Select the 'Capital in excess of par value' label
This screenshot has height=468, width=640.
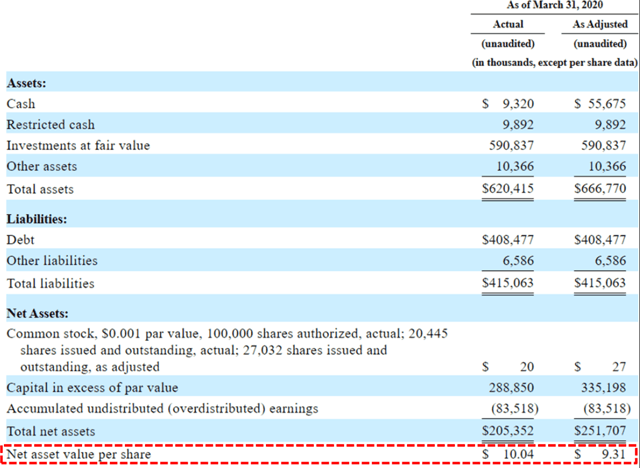coord(92,388)
